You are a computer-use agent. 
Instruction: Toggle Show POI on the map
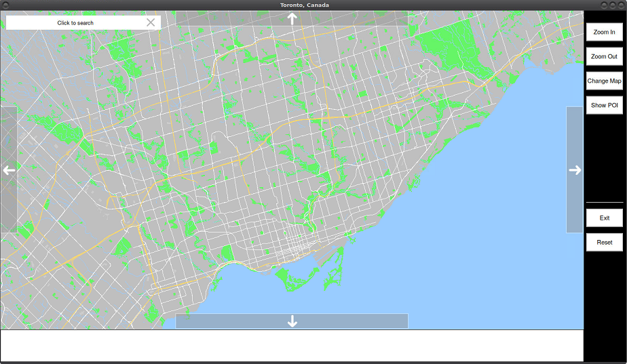tap(604, 105)
